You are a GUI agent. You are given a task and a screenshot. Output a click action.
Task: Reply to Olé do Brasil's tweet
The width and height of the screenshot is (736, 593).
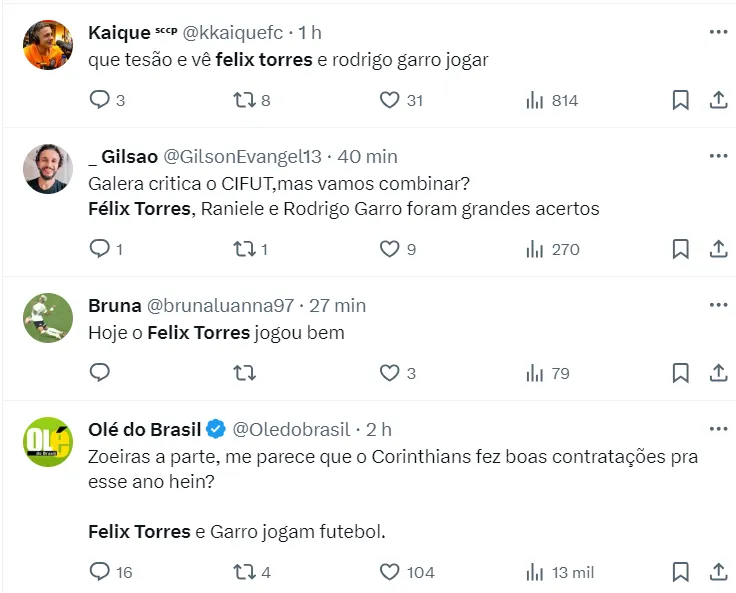coord(100,572)
